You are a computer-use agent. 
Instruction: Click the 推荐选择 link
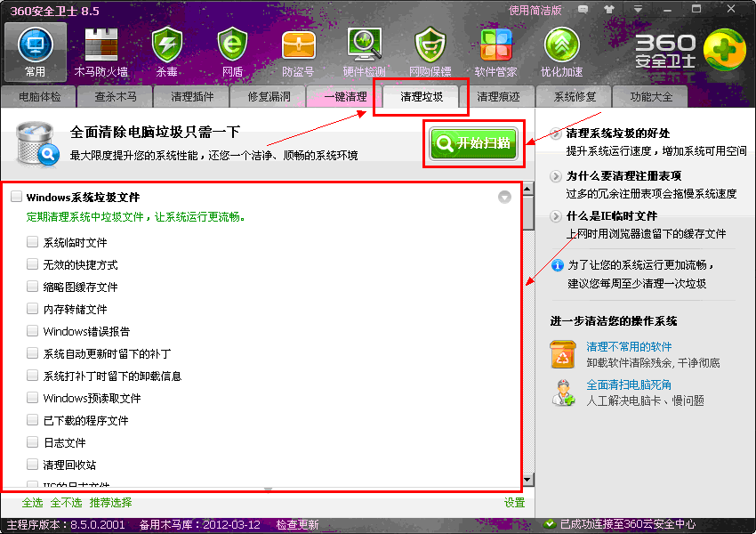(110, 503)
